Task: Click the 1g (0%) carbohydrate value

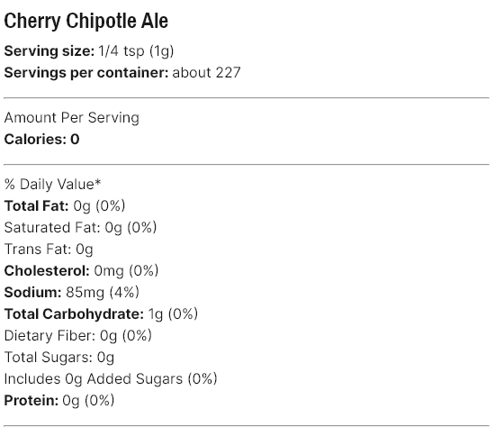Action: coord(173,314)
